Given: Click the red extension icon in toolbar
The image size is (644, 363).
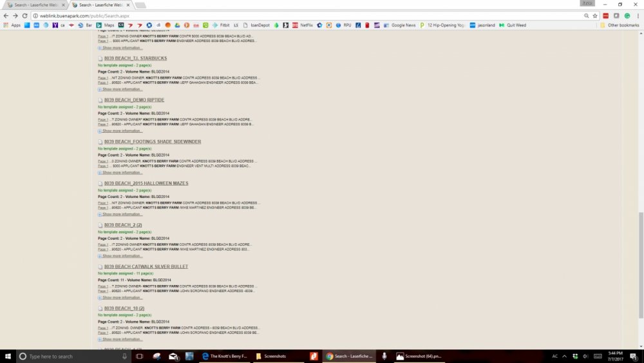Looking at the screenshot, I should 606,15.
